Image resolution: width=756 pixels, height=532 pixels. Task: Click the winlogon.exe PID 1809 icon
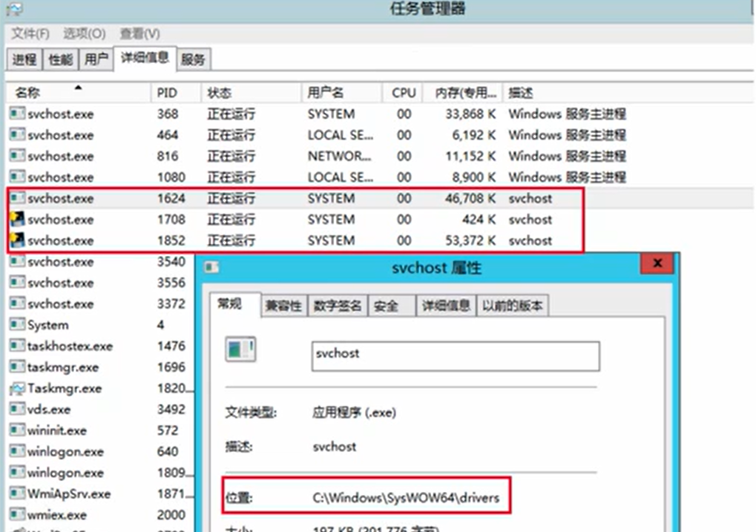pos(18,473)
